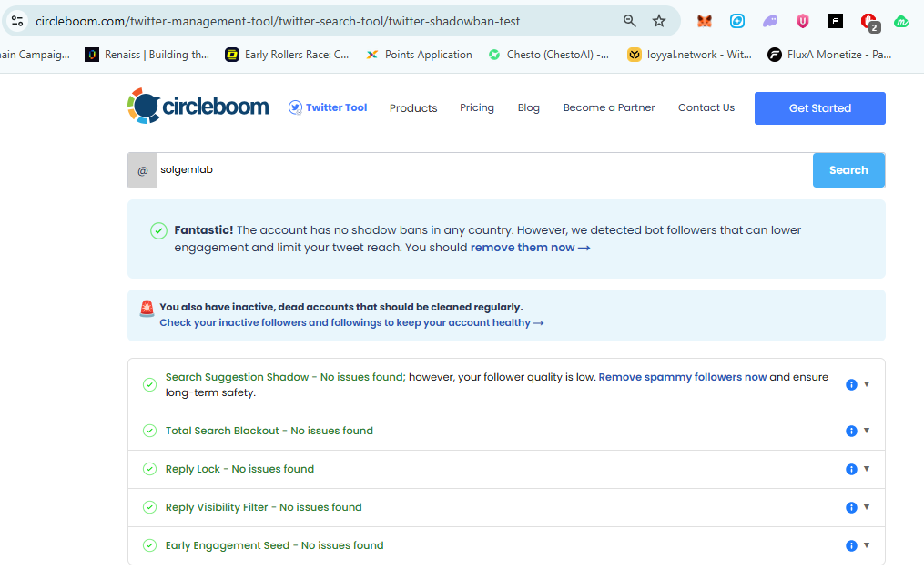Click the Circleboom logo
The image size is (924, 580).
(198, 107)
